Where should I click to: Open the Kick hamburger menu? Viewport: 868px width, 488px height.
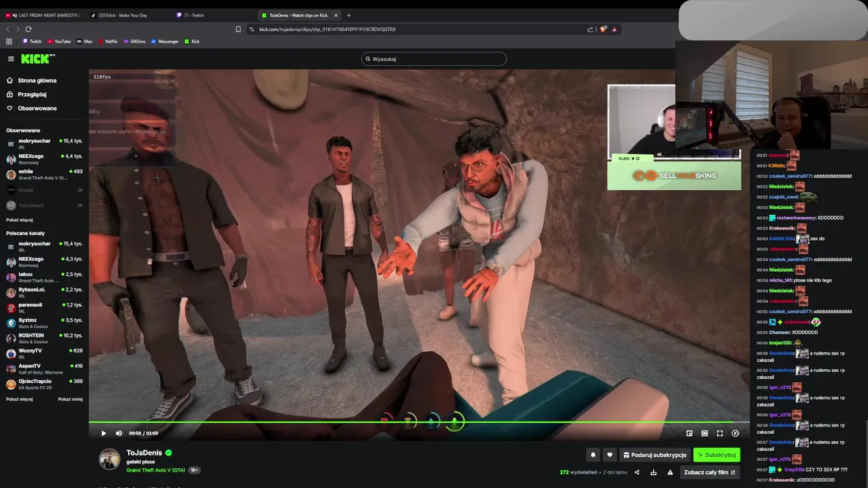pos(11,59)
